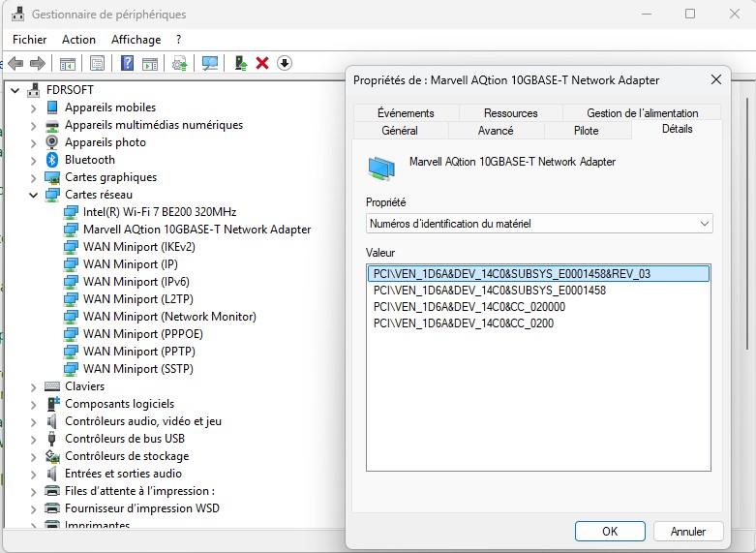The height and width of the screenshot is (553, 756).
Task: Click the scan for hardware changes icon
Action: 210,63
